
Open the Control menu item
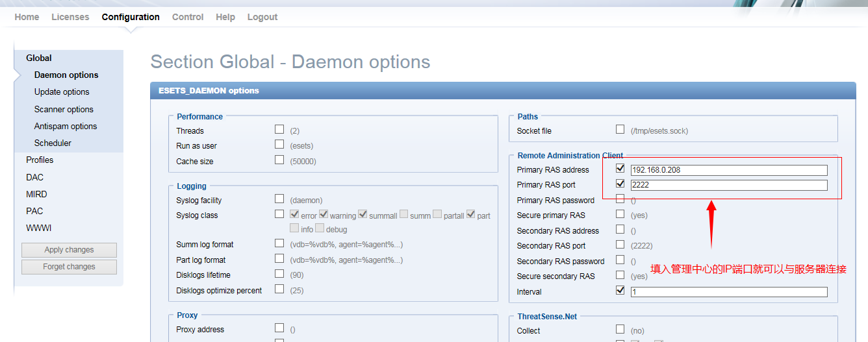pos(188,17)
